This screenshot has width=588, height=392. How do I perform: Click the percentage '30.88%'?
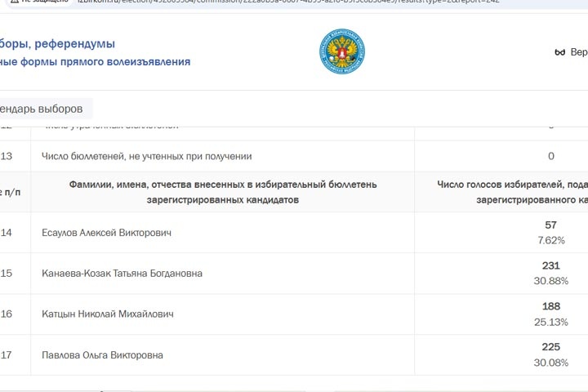tap(551, 281)
